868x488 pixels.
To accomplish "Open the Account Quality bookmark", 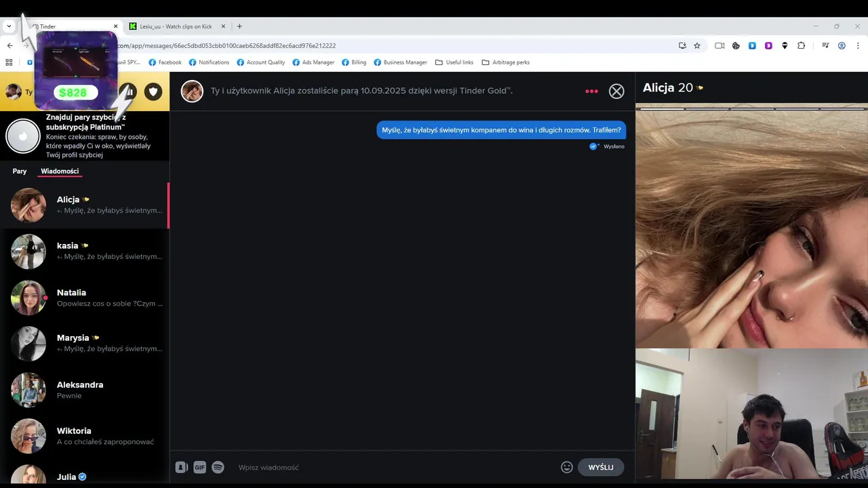I will 260,62.
